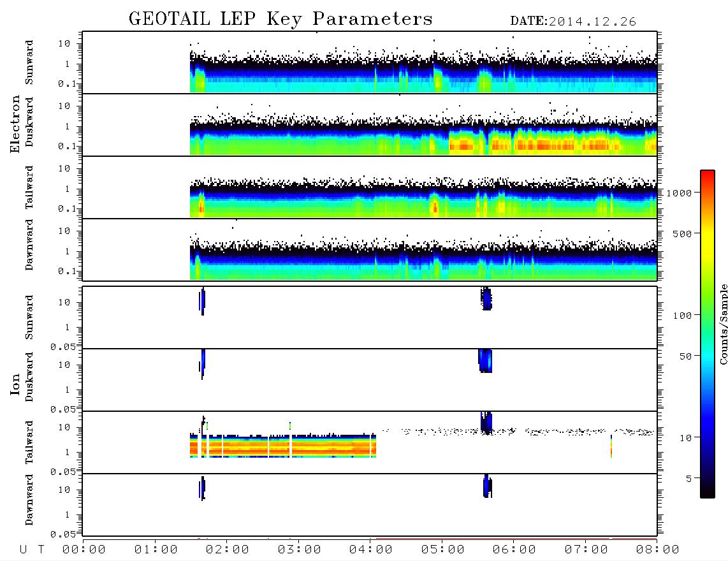This screenshot has width=728, height=561.
Task: Click the blue burst near 05:40 in Ion Duskward
Action: (485, 361)
